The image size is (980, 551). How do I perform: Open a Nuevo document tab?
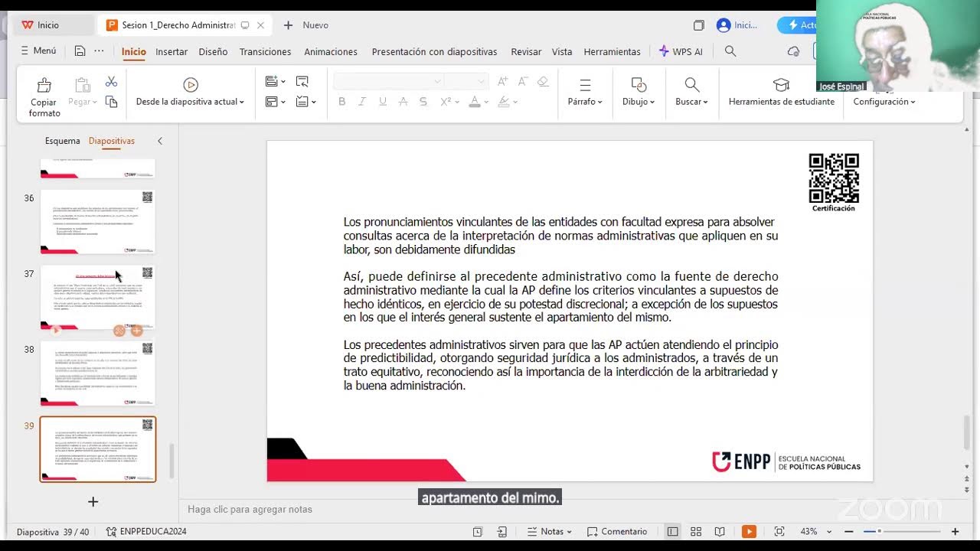[306, 25]
